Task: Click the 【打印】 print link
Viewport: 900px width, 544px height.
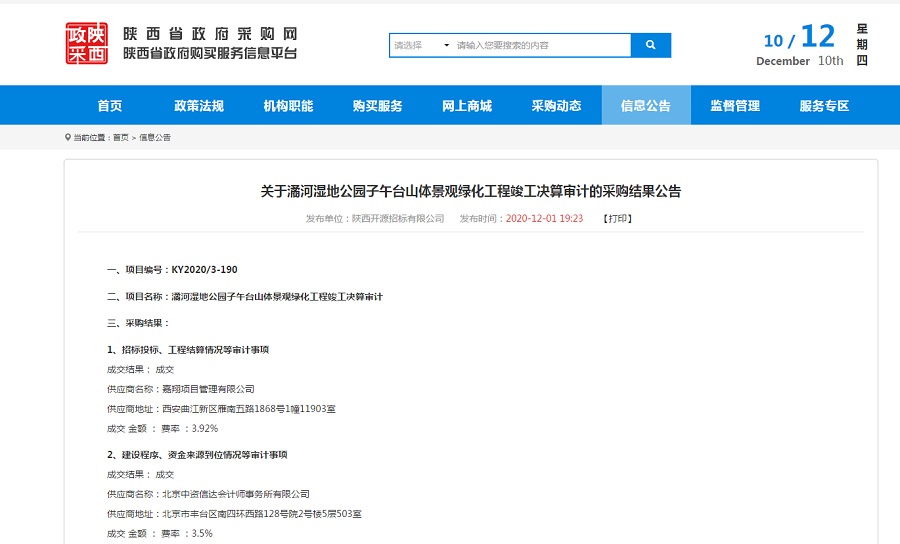Action: point(618,218)
